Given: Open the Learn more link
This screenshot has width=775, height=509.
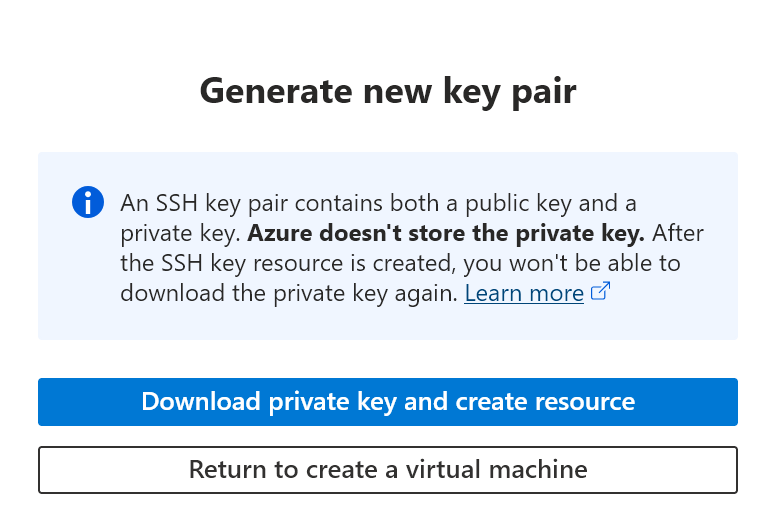Looking at the screenshot, I should [x=524, y=293].
